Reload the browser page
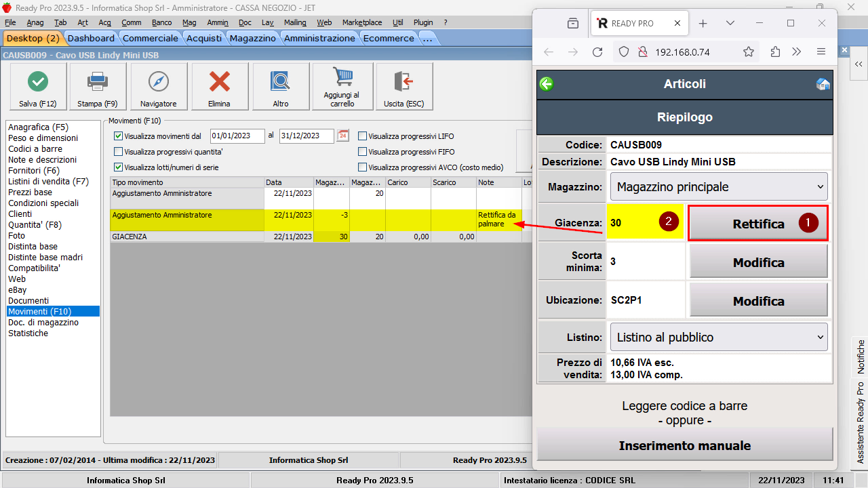 (x=597, y=52)
